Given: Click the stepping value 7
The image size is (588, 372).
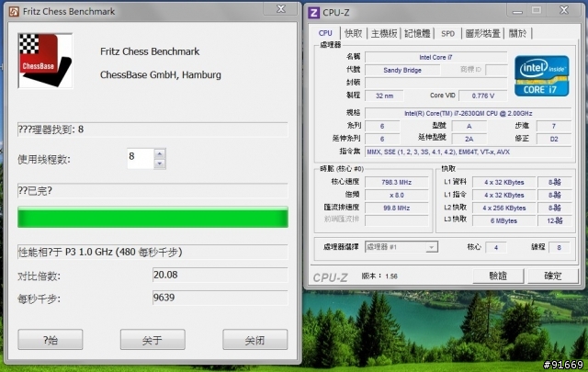Looking at the screenshot, I should (x=554, y=126).
